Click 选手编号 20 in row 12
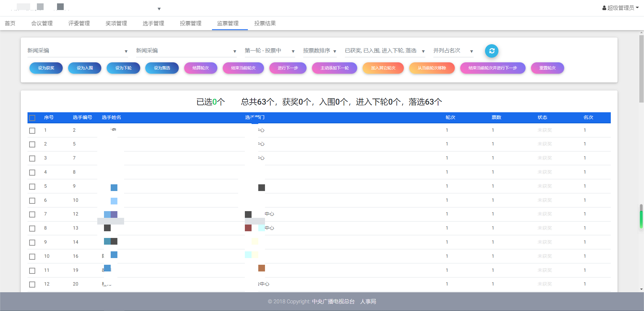The height and width of the screenshot is (311, 644). (75, 284)
